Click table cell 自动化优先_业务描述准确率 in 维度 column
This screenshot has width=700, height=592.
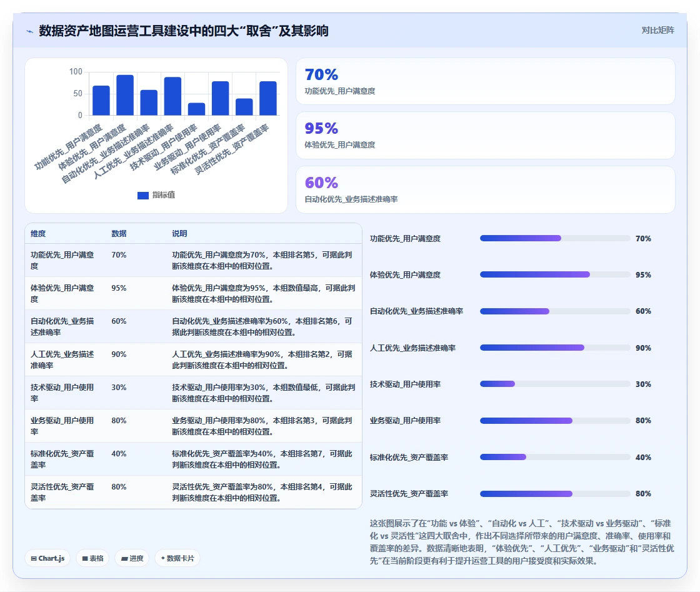coord(62,326)
